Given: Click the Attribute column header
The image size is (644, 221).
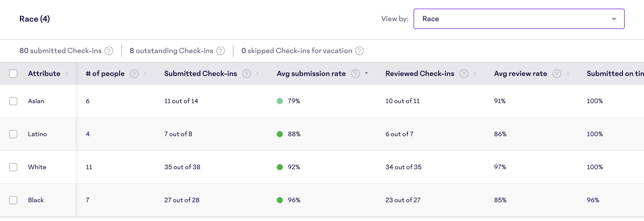Looking at the screenshot, I should [44, 74].
